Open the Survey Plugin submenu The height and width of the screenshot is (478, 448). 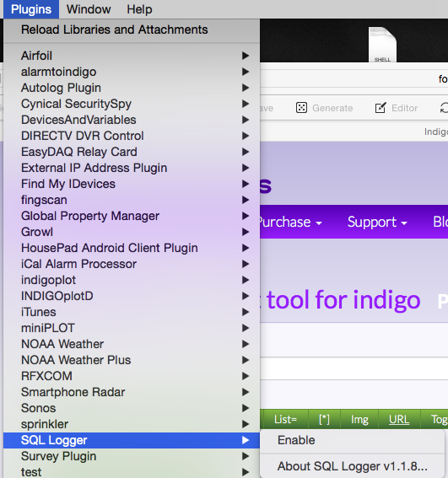132,456
